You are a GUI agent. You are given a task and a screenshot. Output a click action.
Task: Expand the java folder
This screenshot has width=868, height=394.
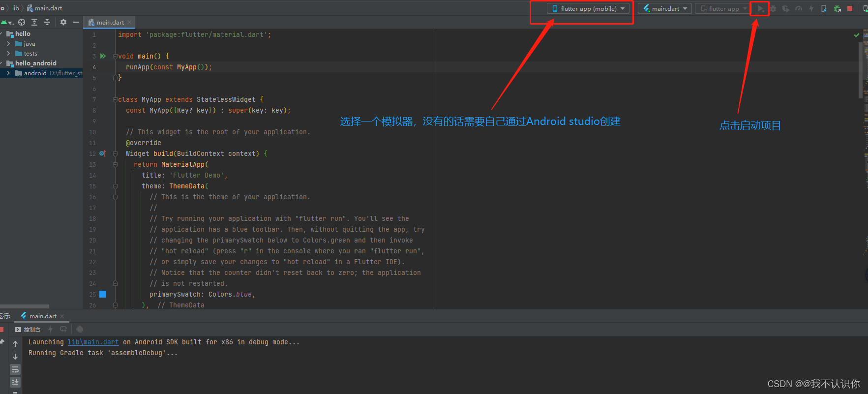click(x=8, y=44)
